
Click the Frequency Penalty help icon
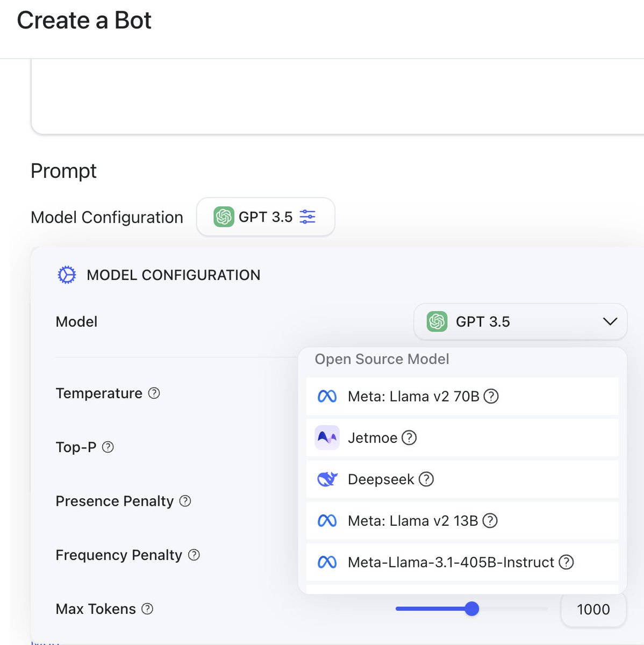[194, 555]
